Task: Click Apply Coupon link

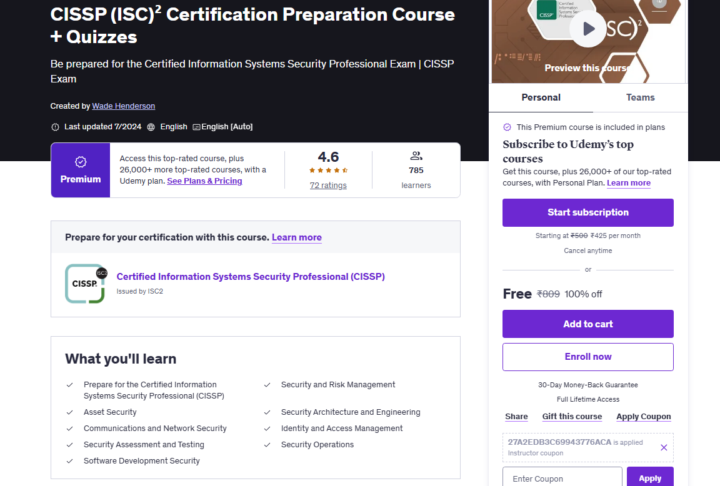Action: tap(643, 417)
